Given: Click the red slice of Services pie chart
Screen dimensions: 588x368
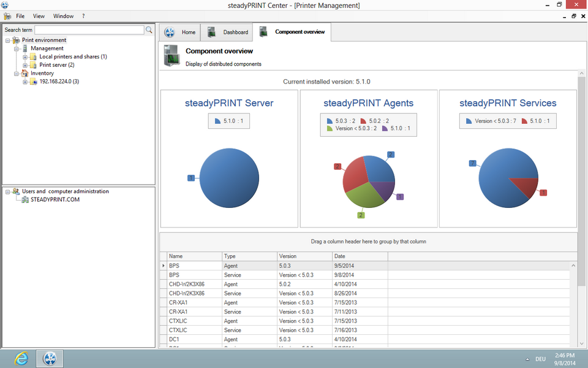Looking at the screenshot, I should click(527, 186).
